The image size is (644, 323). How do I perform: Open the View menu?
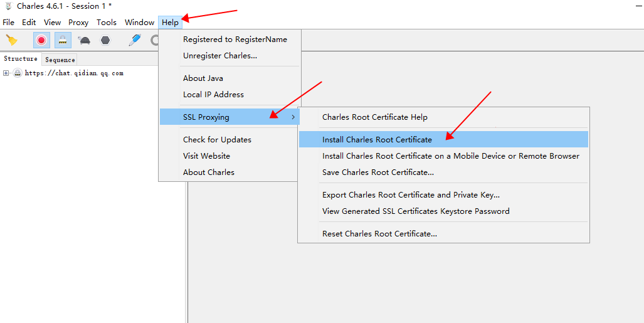coord(52,22)
